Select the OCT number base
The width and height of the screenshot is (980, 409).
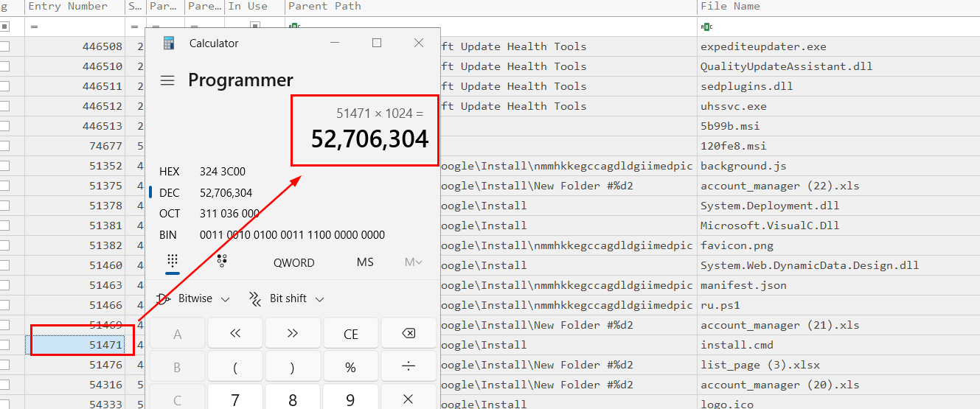[170, 214]
